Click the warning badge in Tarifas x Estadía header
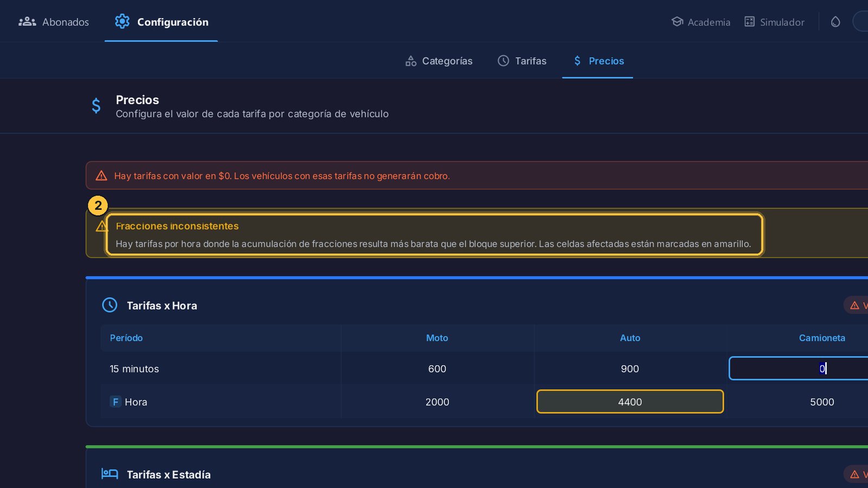The height and width of the screenshot is (488, 868). (856, 474)
